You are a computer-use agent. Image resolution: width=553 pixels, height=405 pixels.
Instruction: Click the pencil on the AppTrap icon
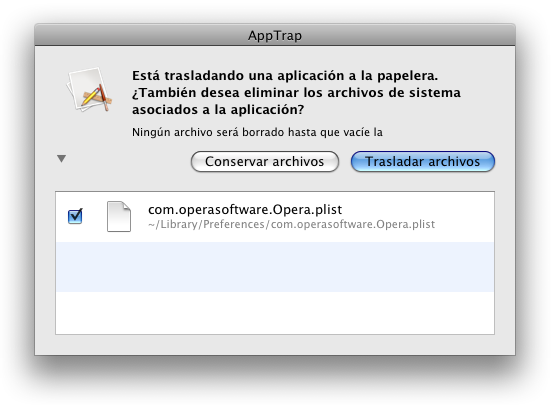[x=91, y=96]
